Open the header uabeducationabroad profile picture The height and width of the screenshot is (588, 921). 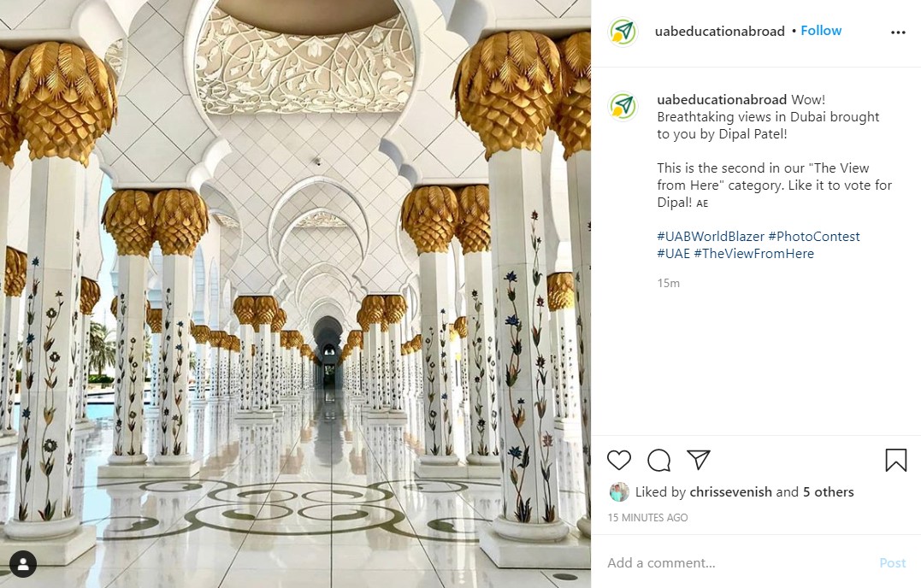[x=623, y=32]
